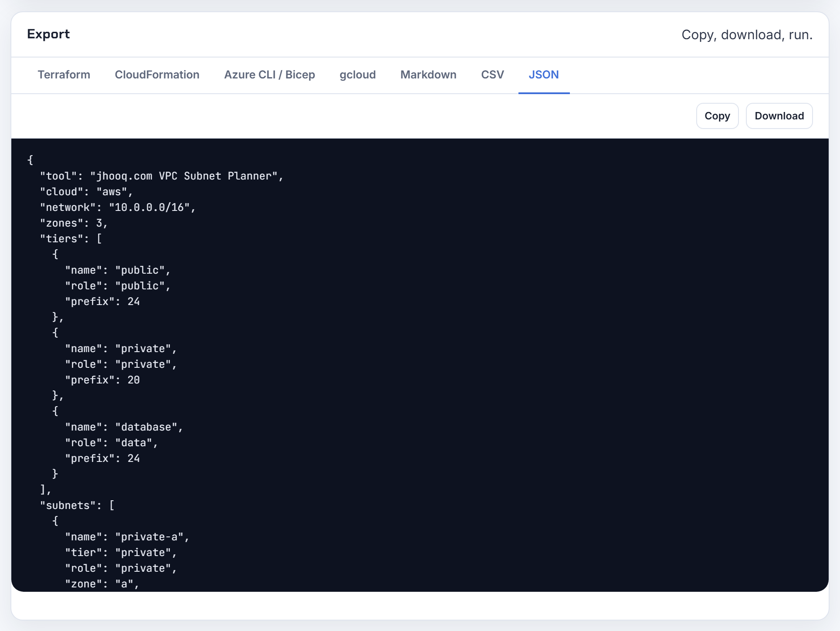Copy the JSON export to clipboard
This screenshot has height=631, width=840.
click(x=717, y=116)
